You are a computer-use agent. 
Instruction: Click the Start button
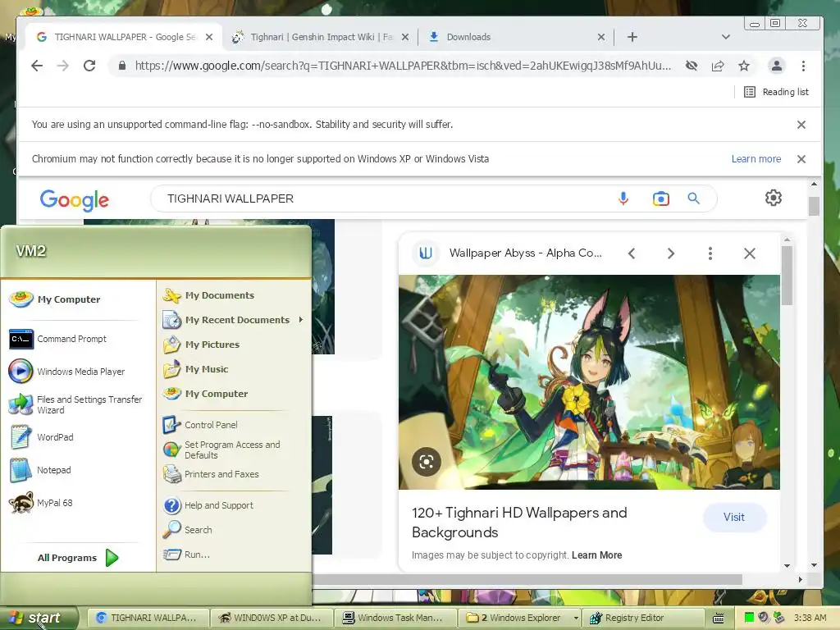point(39,618)
